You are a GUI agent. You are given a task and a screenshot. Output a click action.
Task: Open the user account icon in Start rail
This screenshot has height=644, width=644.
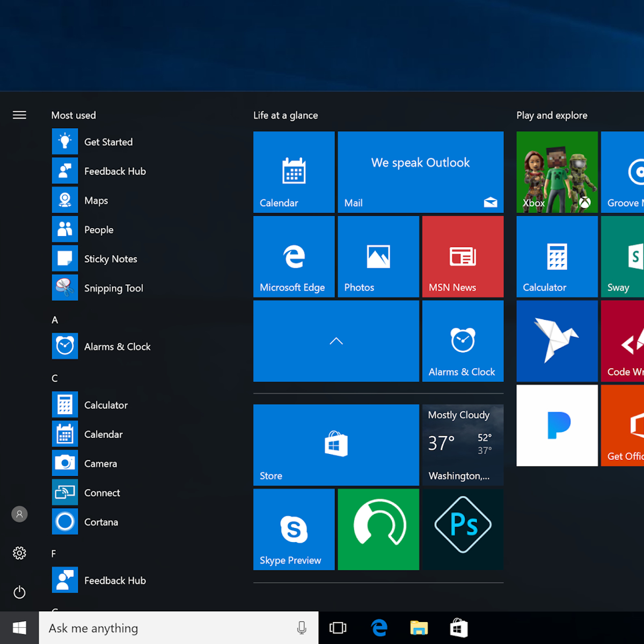19,514
